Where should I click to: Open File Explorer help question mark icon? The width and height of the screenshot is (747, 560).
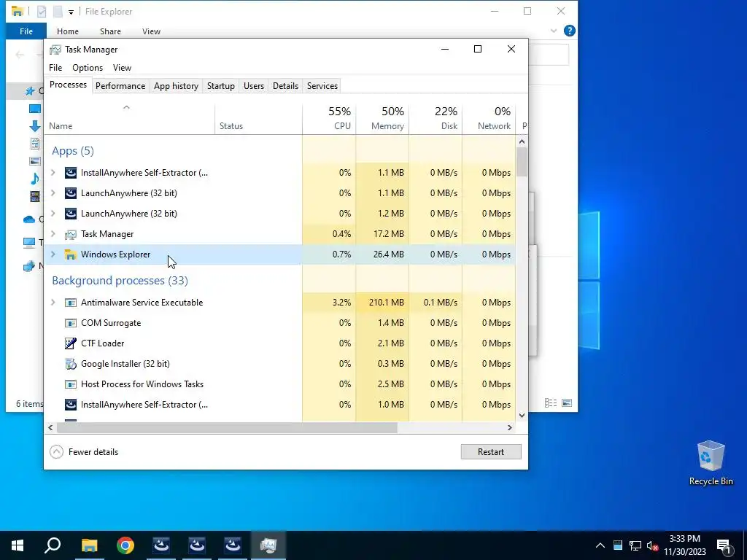click(569, 31)
